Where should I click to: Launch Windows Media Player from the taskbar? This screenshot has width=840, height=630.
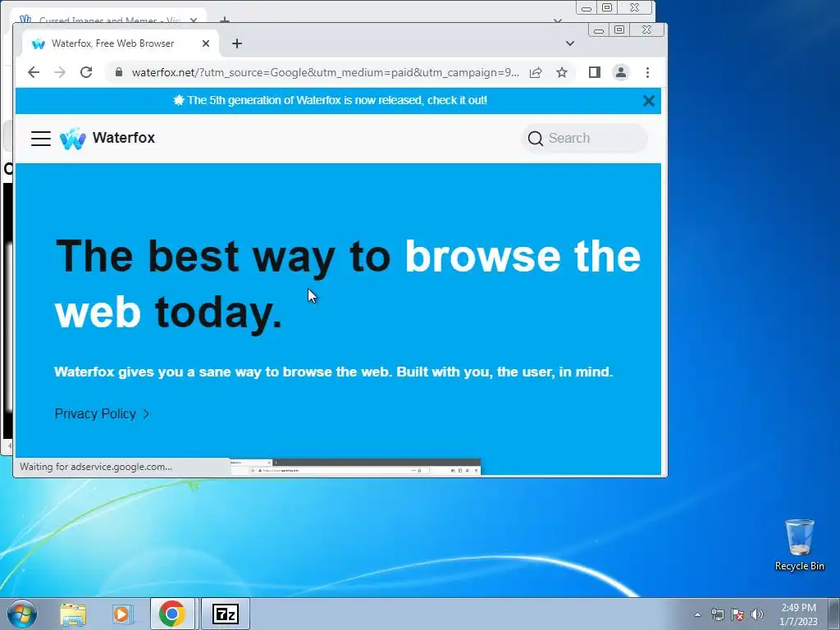122,614
